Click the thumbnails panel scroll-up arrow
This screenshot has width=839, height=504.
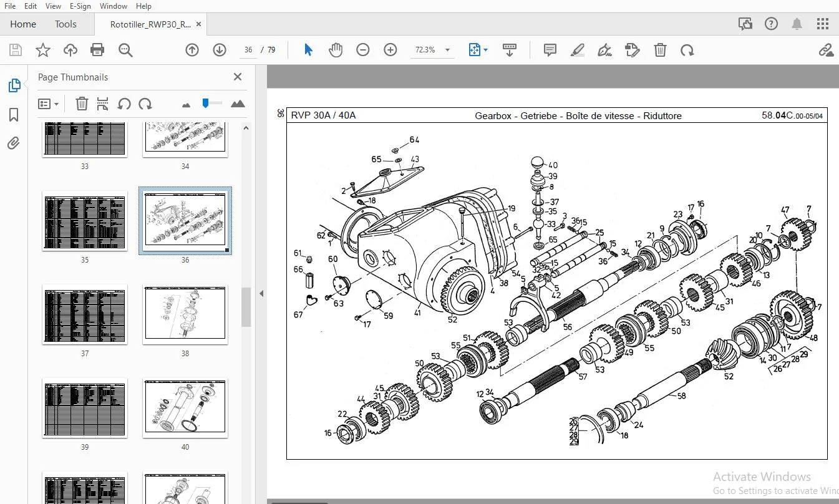coord(246,128)
